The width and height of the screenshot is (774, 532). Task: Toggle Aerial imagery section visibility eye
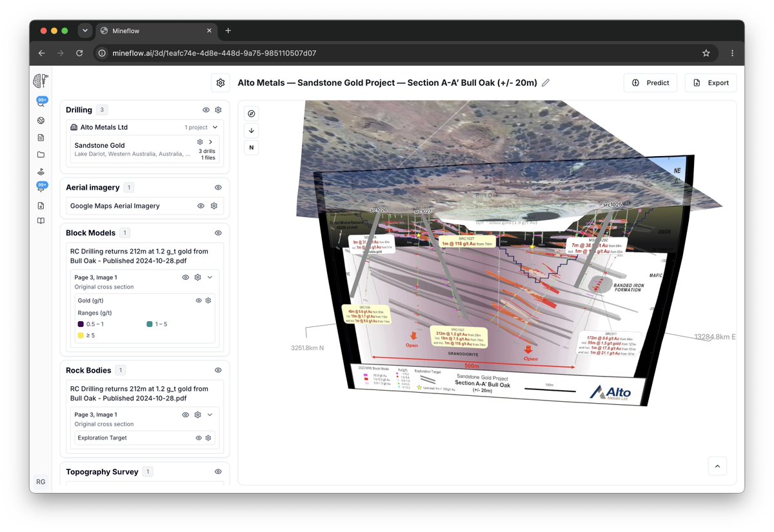218,188
